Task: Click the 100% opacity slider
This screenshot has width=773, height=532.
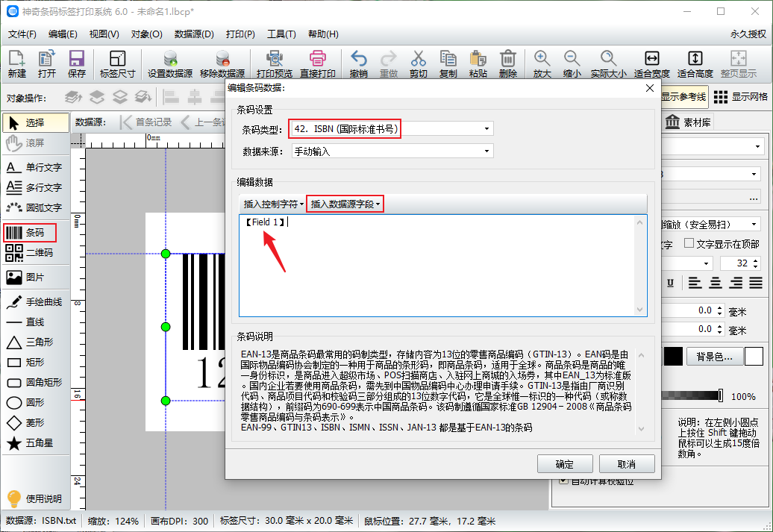Action: tap(692, 395)
